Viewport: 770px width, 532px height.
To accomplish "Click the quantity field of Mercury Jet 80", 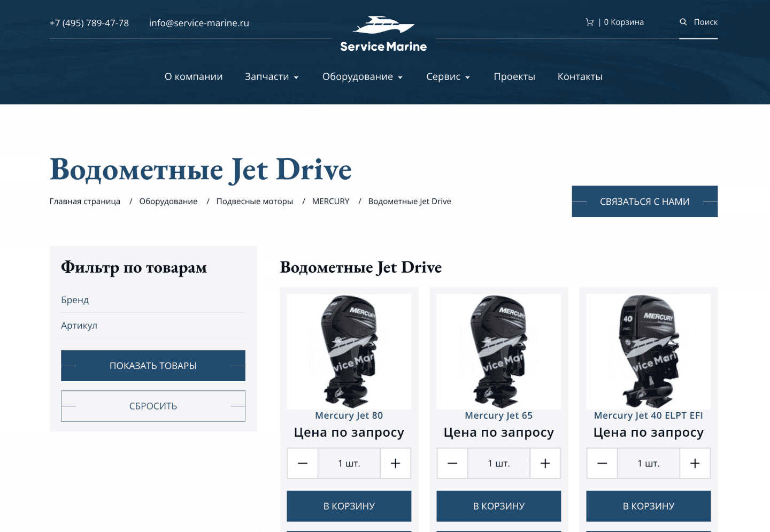I will click(x=349, y=463).
